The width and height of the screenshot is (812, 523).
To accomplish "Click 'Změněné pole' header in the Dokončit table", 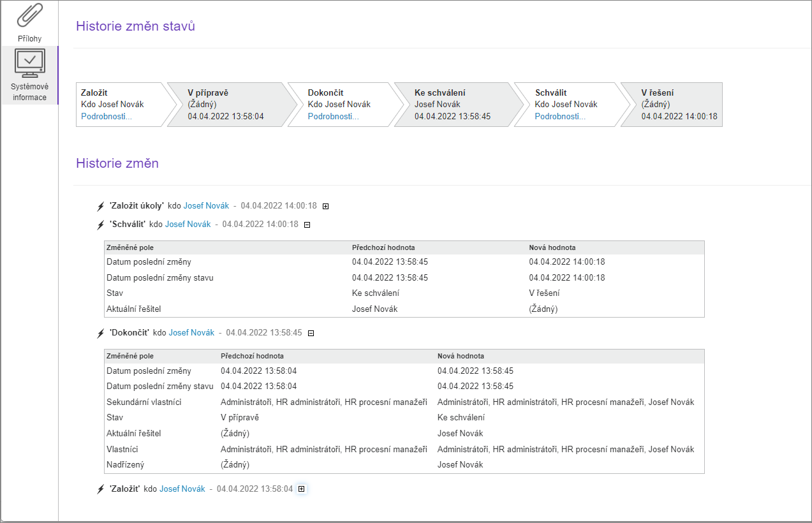I will pos(130,356).
